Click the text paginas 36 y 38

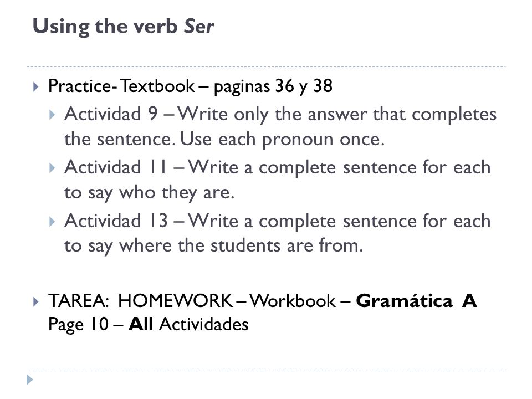[273, 86]
